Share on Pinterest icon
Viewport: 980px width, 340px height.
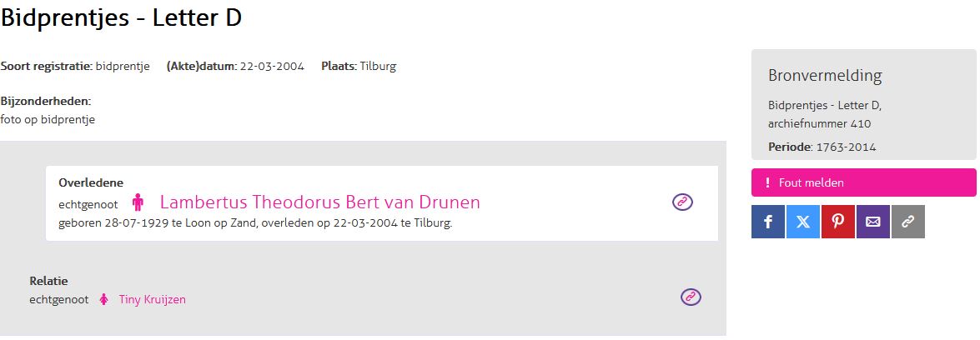tap(837, 222)
